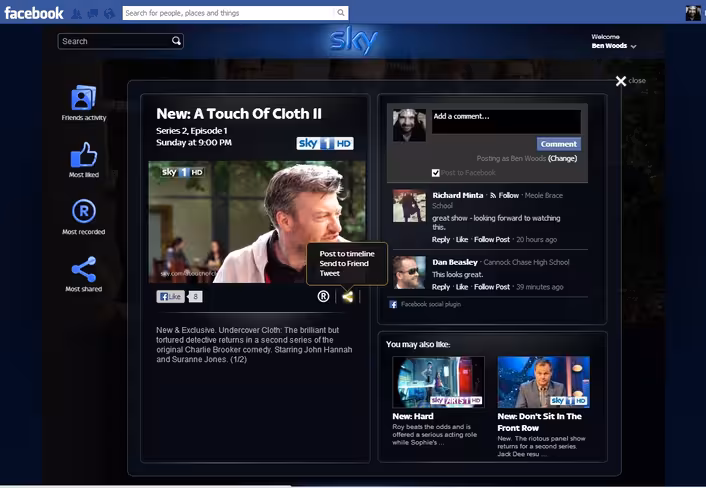706x488 pixels.
Task: Click Cannock Chase High School text
Action: [526, 262]
